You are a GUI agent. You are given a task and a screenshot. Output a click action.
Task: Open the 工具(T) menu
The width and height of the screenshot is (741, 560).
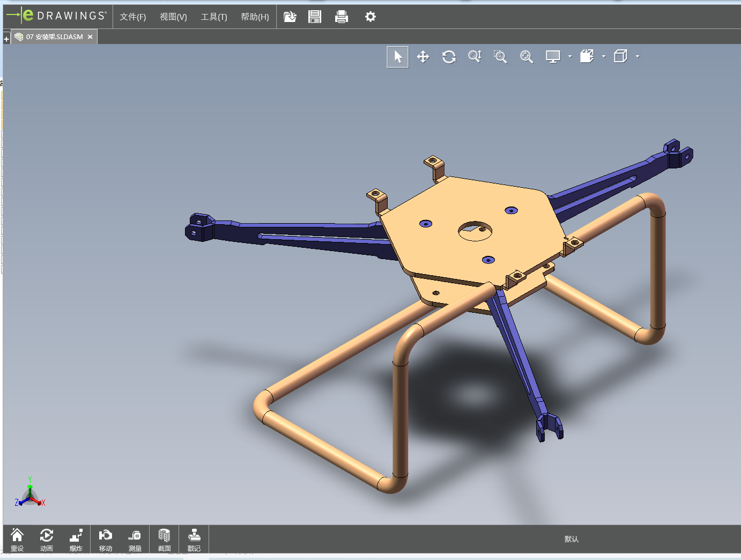(x=213, y=17)
